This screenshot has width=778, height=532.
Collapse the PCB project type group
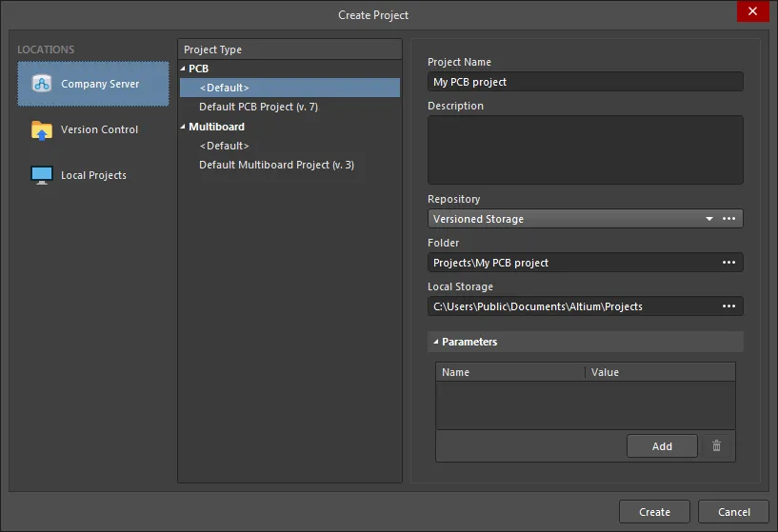tap(183, 69)
